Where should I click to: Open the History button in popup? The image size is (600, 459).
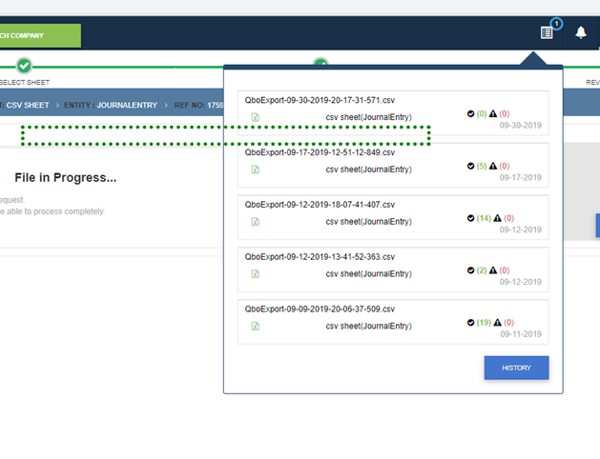(516, 368)
